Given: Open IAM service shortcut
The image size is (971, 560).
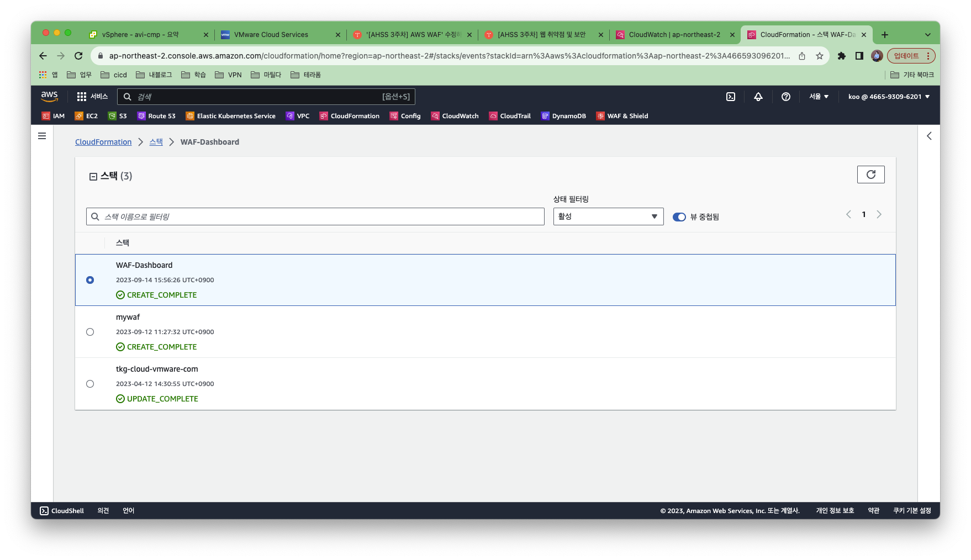Looking at the screenshot, I should tap(53, 116).
